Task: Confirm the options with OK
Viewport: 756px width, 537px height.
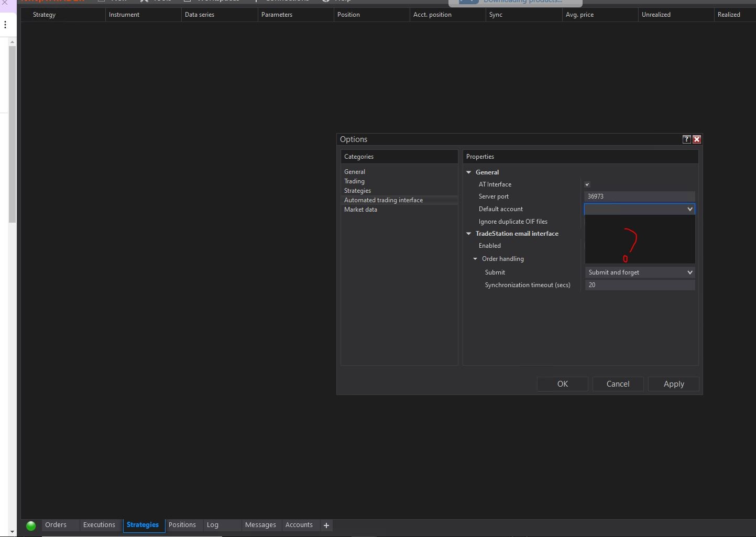Action: click(563, 384)
